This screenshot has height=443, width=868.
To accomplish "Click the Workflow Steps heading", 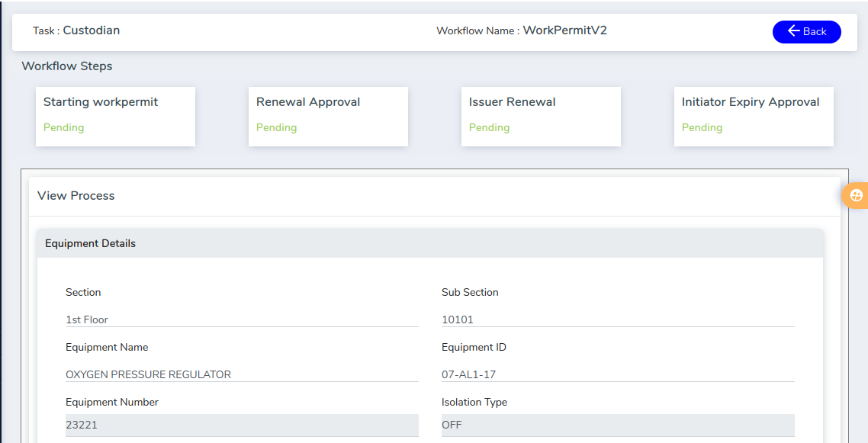I will 67,66.
